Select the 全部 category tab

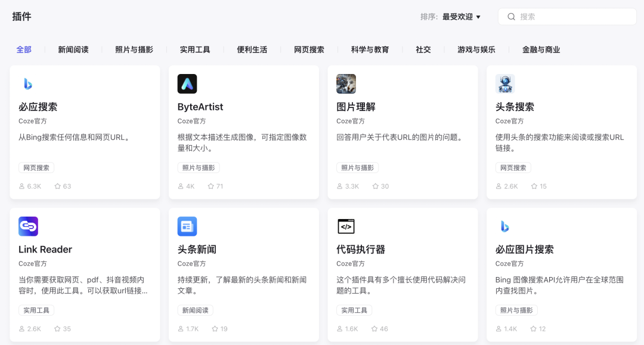pos(24,50)
